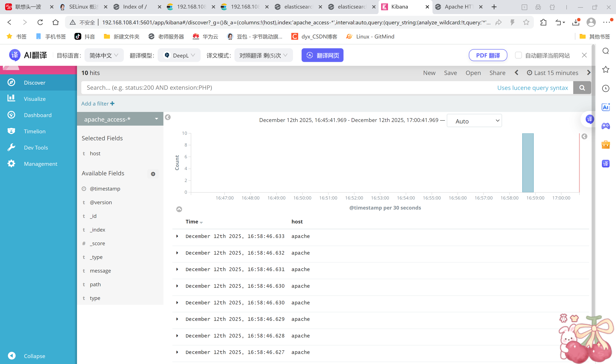616x364 pixels.
Task: Expand the 16:58:46.633 log row
Action: (177, 236)
